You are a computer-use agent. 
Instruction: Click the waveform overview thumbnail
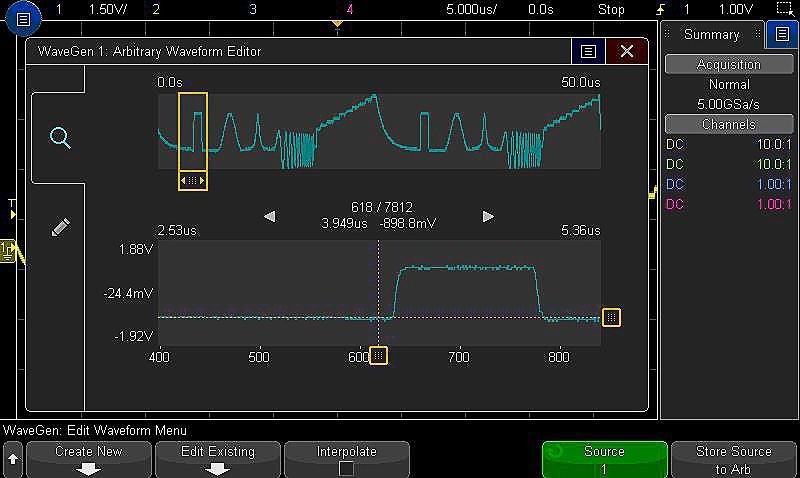pyautogui.click(x=379, y=131)
